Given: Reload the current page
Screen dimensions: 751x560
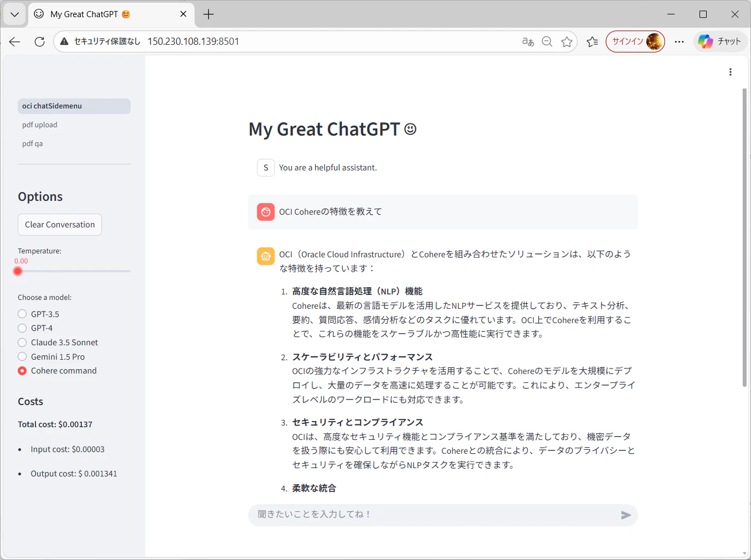Looking at the screenshot, I should pyautogui.click(x=39, y=42).
